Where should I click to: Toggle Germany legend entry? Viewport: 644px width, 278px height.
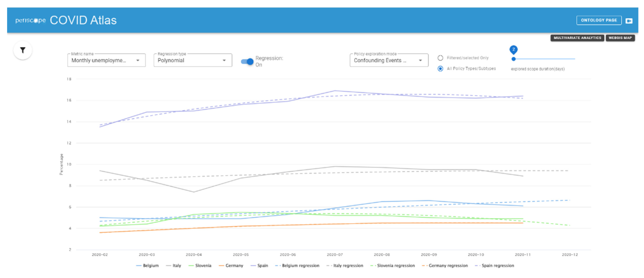(231, 265)
